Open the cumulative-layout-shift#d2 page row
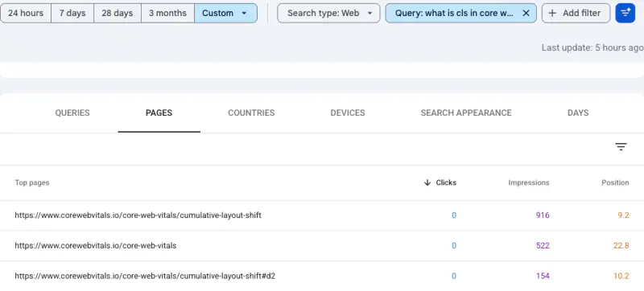Image resolution: width=644 pixels, height=291 pixels. (x=321, y=276)
